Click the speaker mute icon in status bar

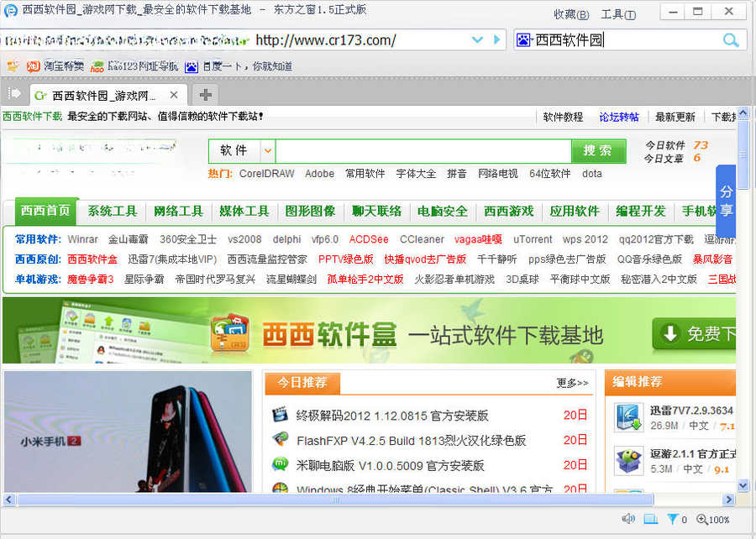tap(628, 519)
